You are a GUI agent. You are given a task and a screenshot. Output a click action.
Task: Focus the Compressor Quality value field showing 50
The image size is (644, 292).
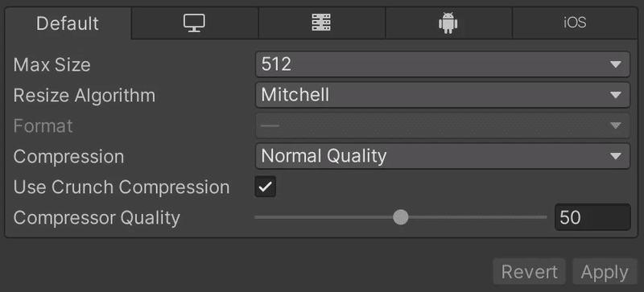(x=592, y=217)
